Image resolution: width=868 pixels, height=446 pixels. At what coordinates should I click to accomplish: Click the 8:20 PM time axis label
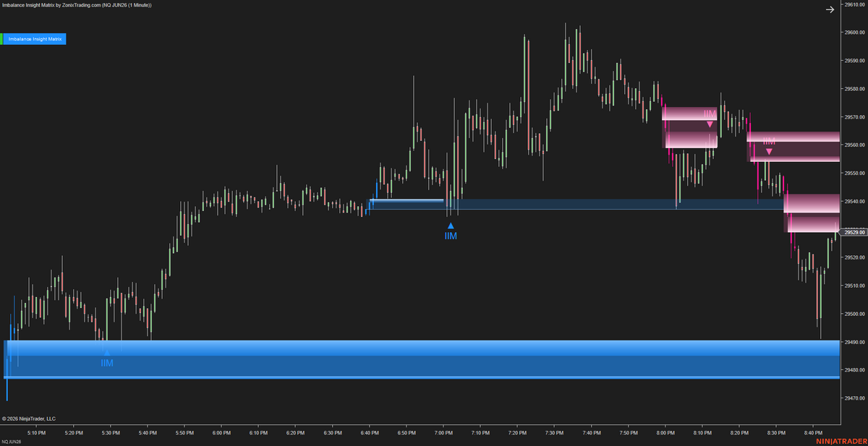pos(740,433)
